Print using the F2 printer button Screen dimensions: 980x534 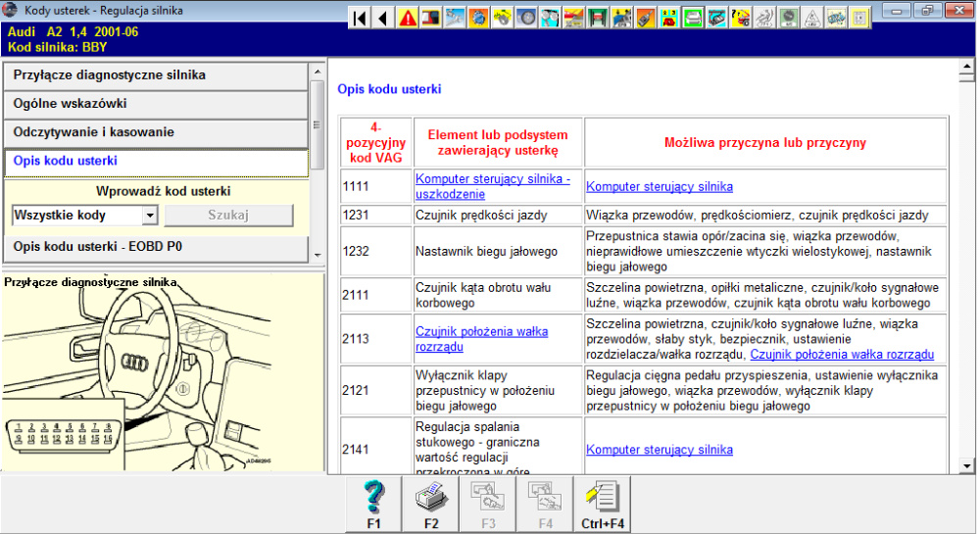pos(431,505)
